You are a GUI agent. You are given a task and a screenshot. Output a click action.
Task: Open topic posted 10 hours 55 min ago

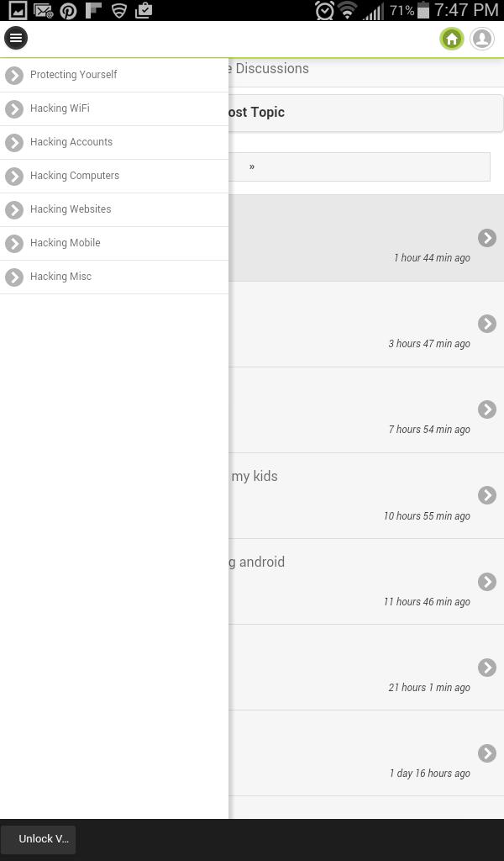click(x=487, y=495)
